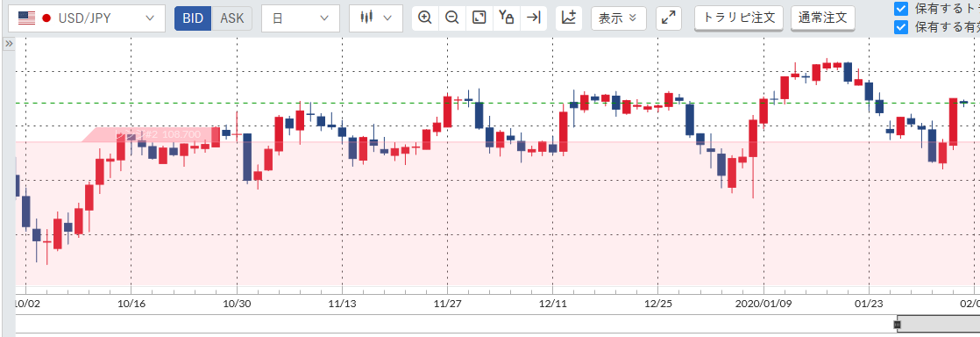Reset chart zoom to fit

479,18
